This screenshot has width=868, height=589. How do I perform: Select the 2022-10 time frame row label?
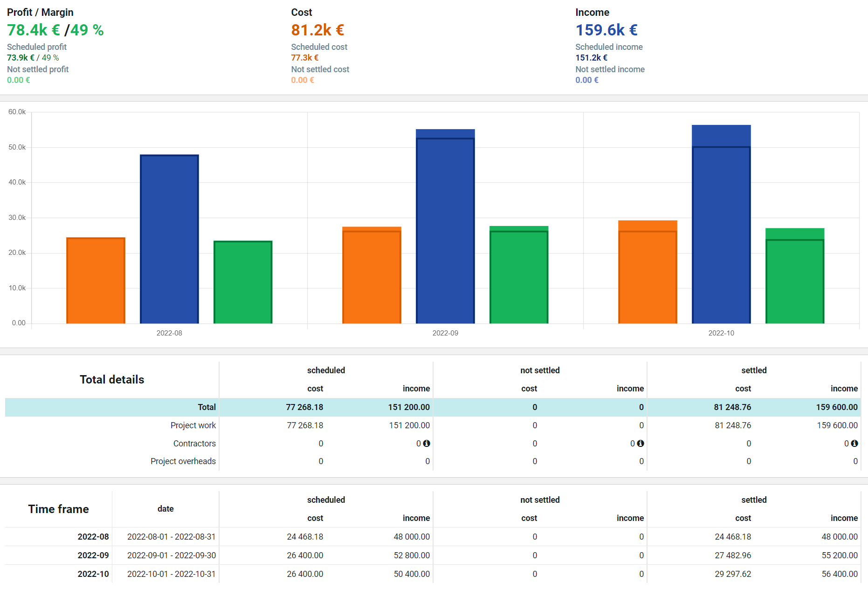[x=93, y=574]
